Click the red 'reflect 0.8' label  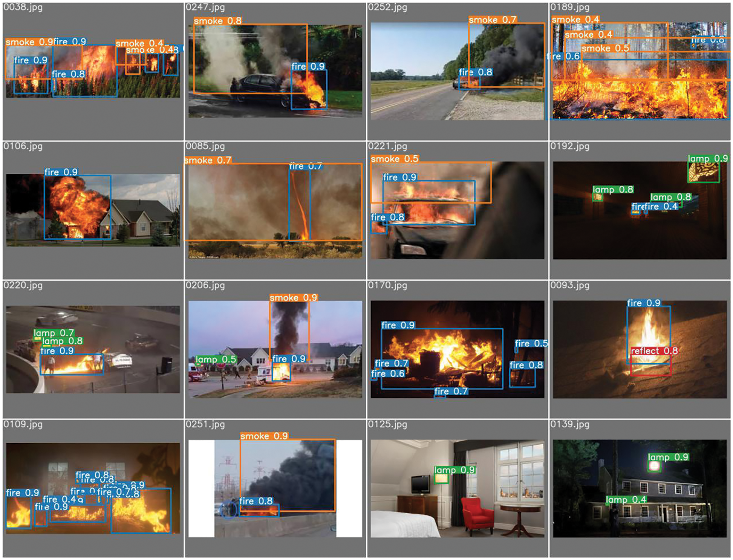tap(654, 351)
